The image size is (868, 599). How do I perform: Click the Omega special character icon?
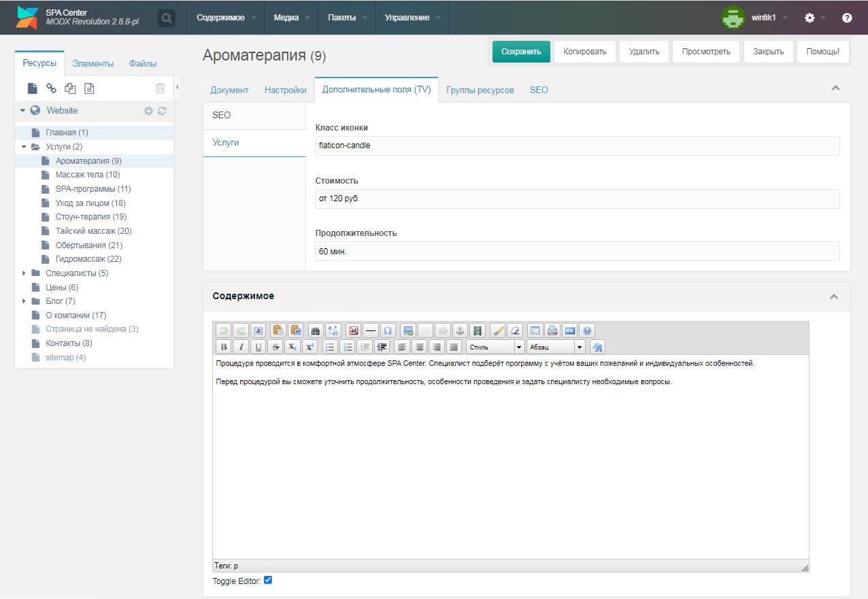click(x=388, y=330)
